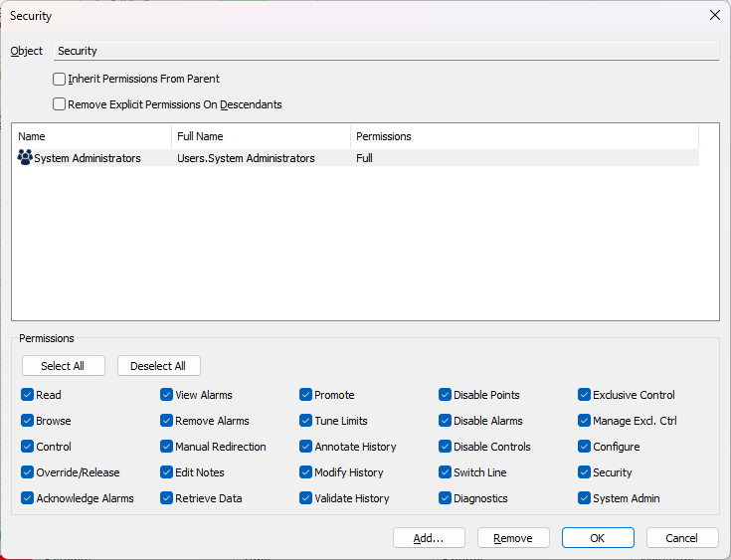This screenshot has height=560, width=731.
Task: Click the Object name field
Action: coord(386,51)
